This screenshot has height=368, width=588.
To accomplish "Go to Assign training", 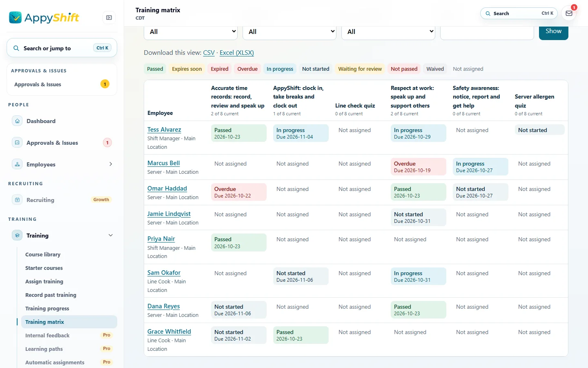I will [x=44, y=281].
